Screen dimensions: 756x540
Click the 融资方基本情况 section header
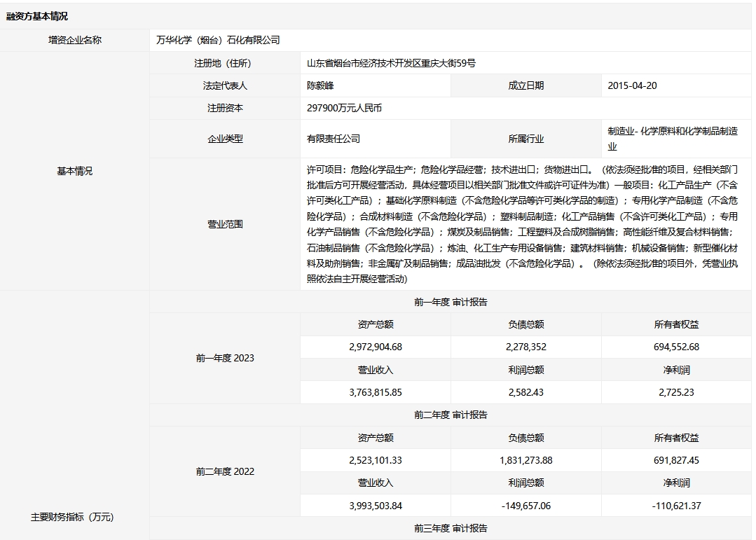[36, 16]
